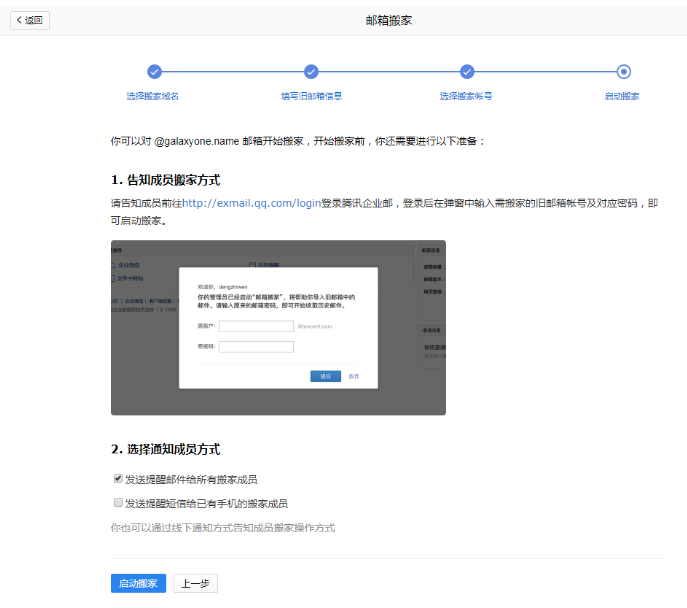Open the exmail.qq.com/login link

point(251,202)
